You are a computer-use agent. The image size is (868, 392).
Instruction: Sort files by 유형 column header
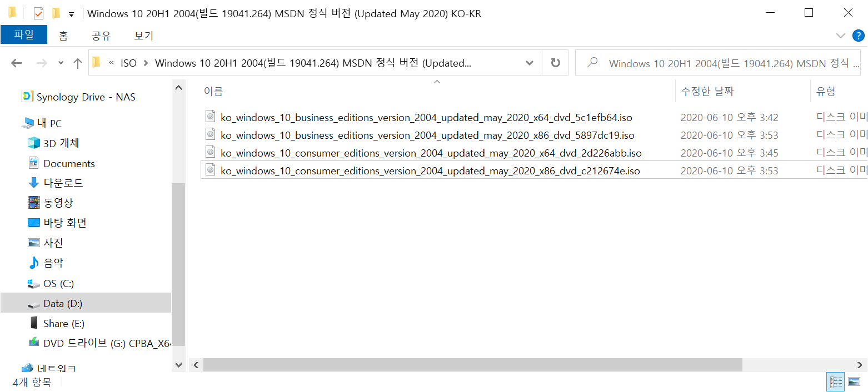[x=826, y=92]
